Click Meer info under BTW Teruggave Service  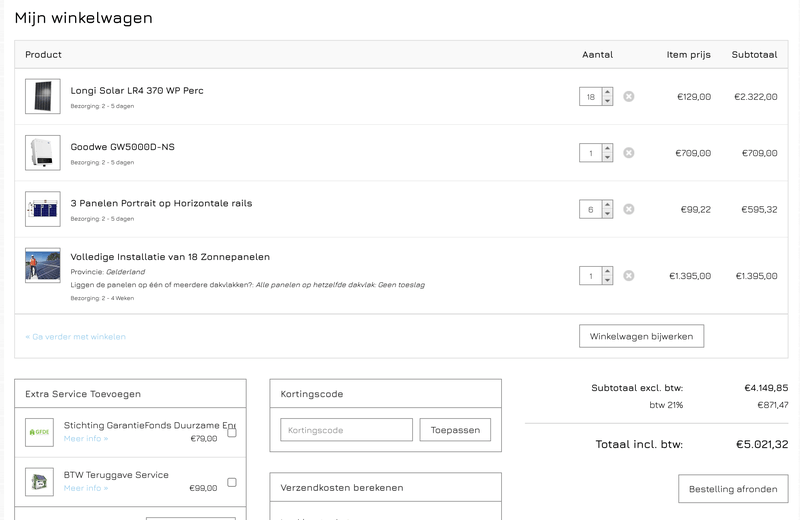point(86,488)
